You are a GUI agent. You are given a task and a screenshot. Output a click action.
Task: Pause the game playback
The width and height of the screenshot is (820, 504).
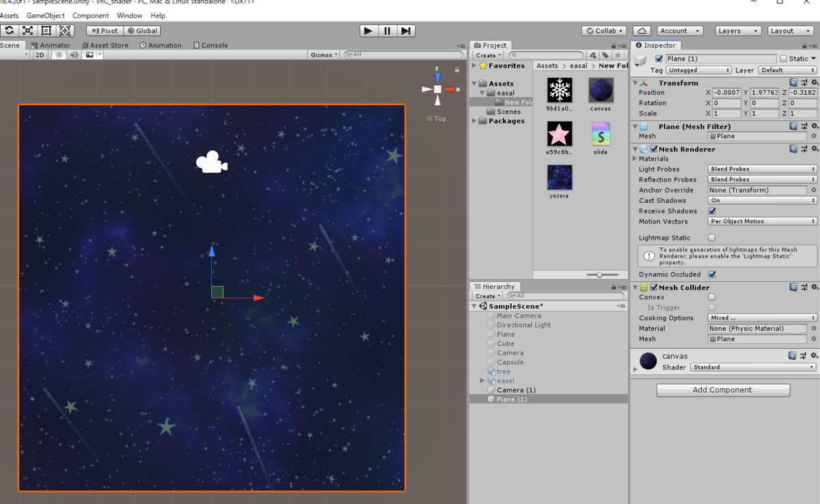click(x=387, y=31)
